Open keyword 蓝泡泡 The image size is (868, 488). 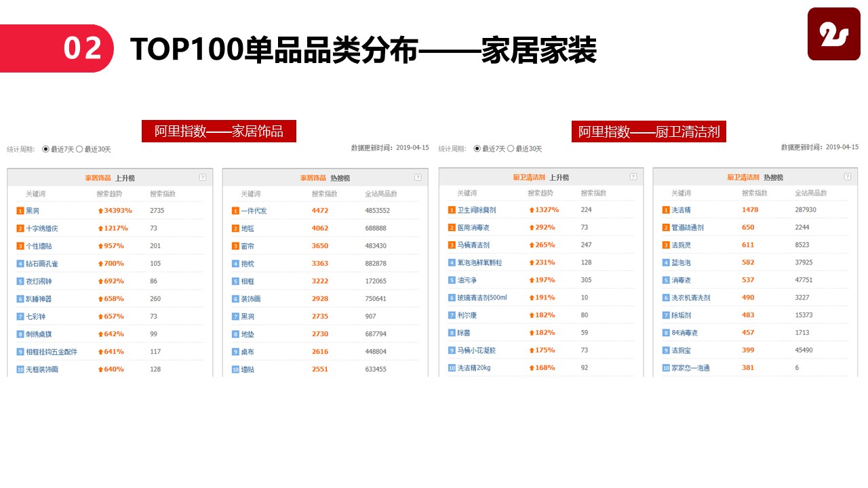pyautogui.click(x=681, y=263)
